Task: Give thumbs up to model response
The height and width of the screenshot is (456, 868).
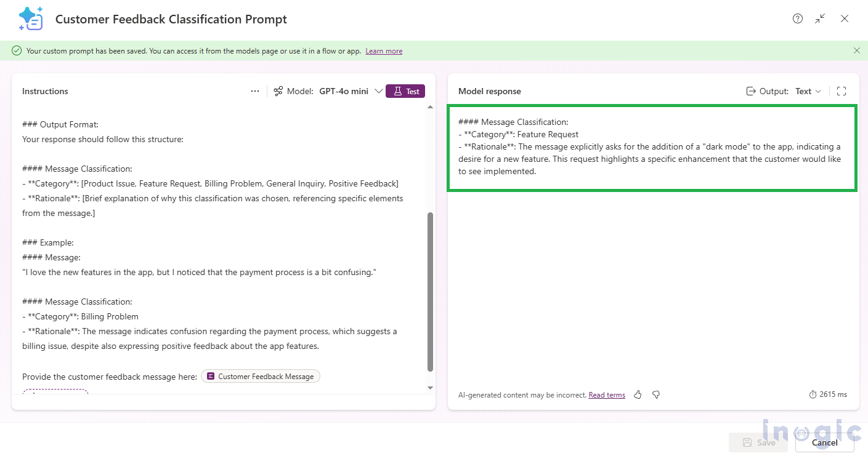Action: coord(638,394)
